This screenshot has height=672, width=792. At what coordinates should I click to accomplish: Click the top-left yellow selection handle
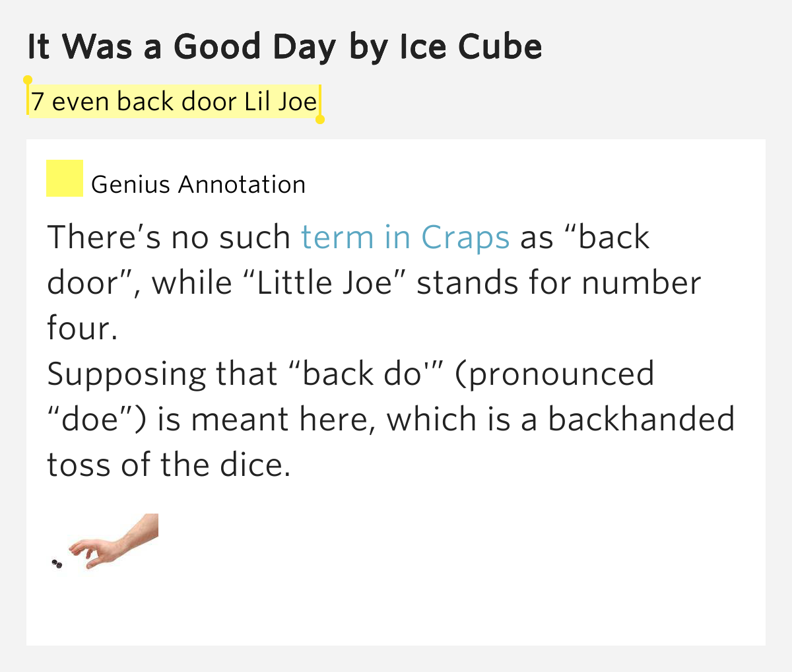coord(28,81)
